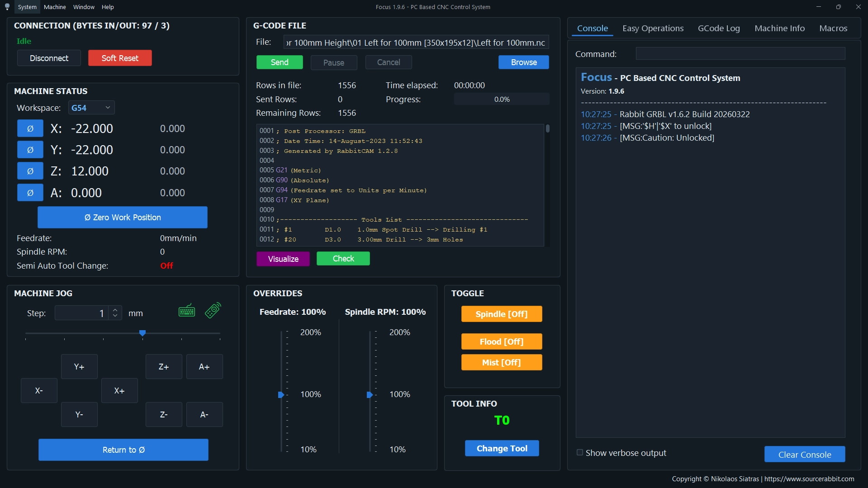This screenshot has width=868, height=488.
Task: Click the jog Step value field
Action: (x=81, y=313)
